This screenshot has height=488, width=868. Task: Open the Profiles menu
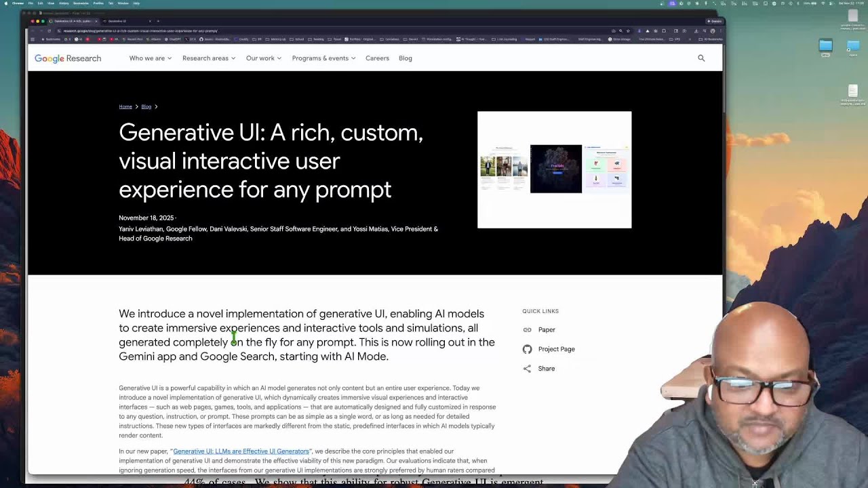click(x=98, y=3)
